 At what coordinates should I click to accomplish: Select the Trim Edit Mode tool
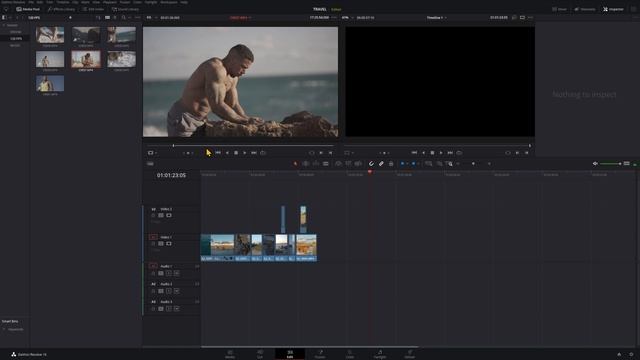tap(305, 164)
